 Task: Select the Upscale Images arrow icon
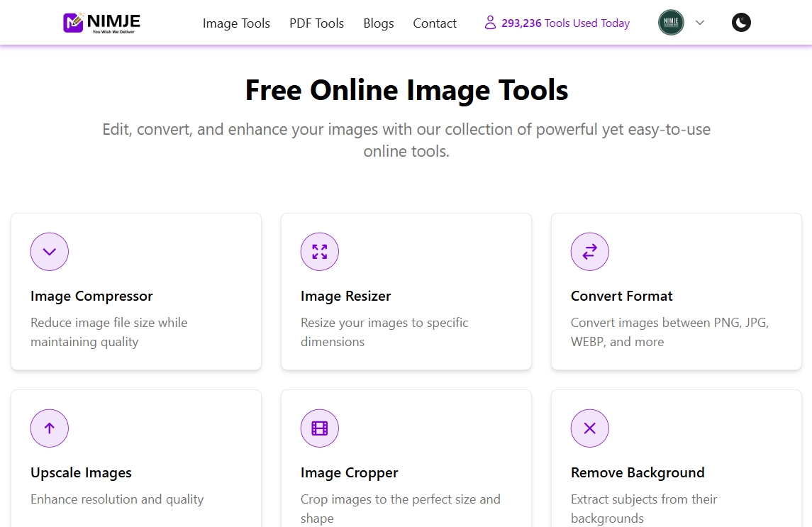(49, 428)
